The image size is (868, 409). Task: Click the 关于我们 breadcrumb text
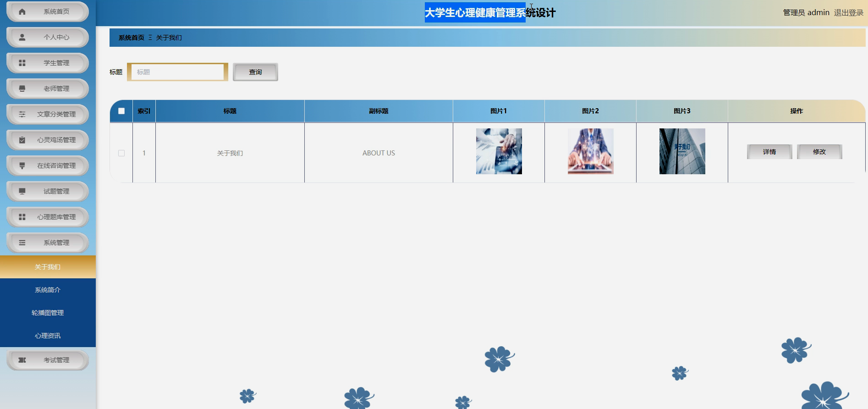pyautogui.click(x=169, y=38)
